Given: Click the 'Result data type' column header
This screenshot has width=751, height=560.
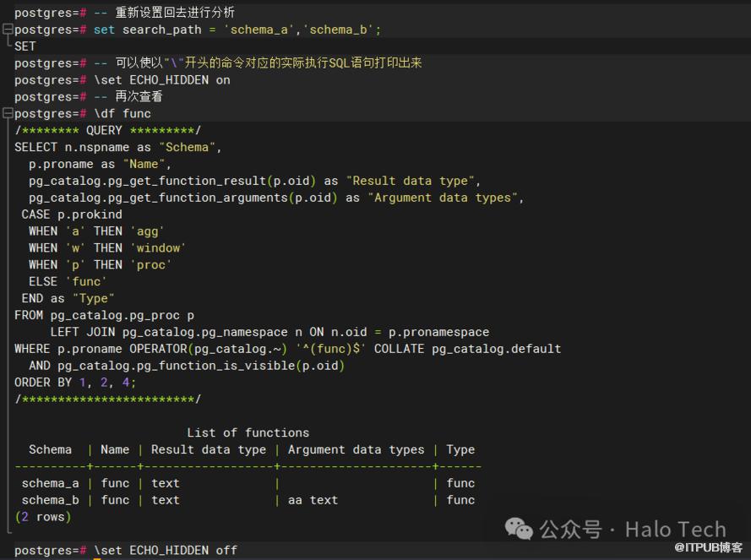Looking at the screenshot, I should point(208,449).
